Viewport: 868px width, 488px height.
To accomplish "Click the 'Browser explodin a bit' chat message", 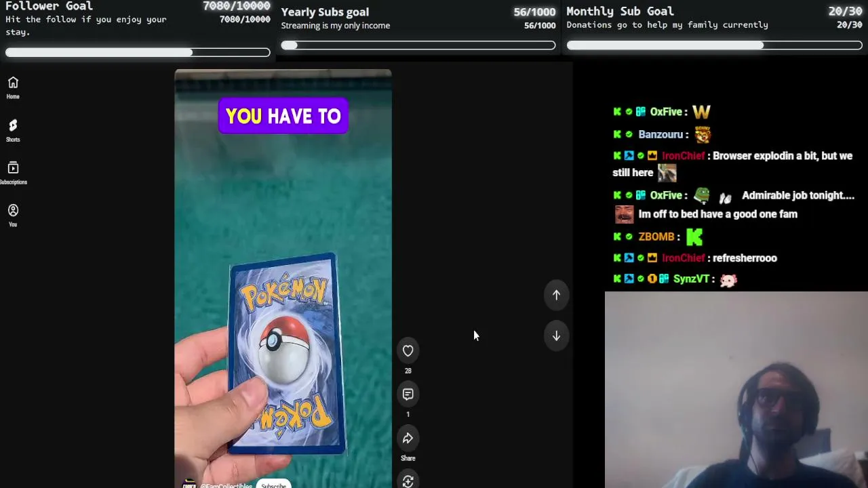I will pyautogui.click(x=783, y=156).
